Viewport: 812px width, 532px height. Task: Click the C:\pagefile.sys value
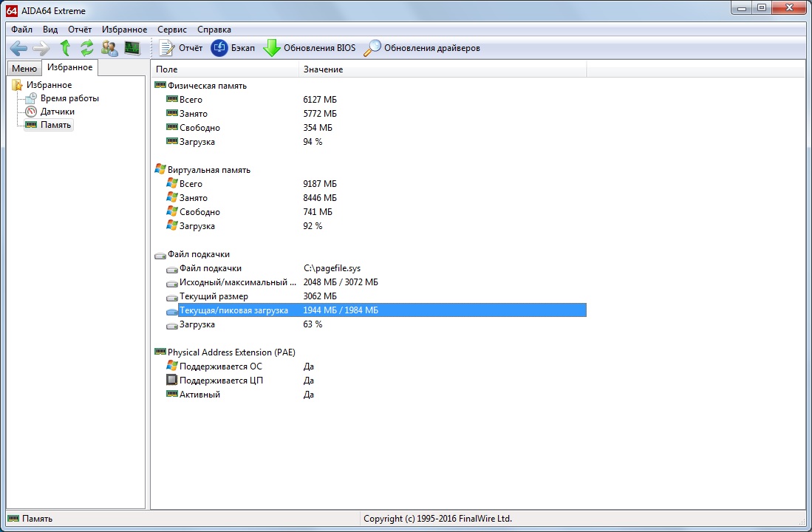click(332, 268)
